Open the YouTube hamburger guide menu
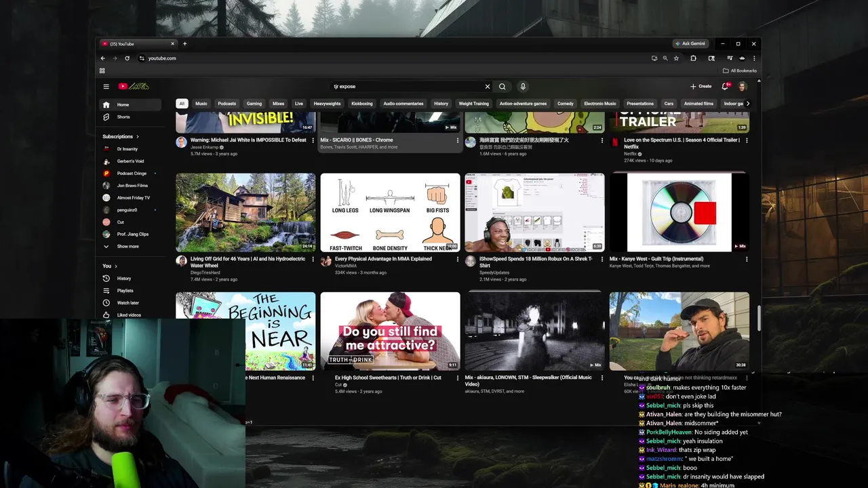 [106, 86]
